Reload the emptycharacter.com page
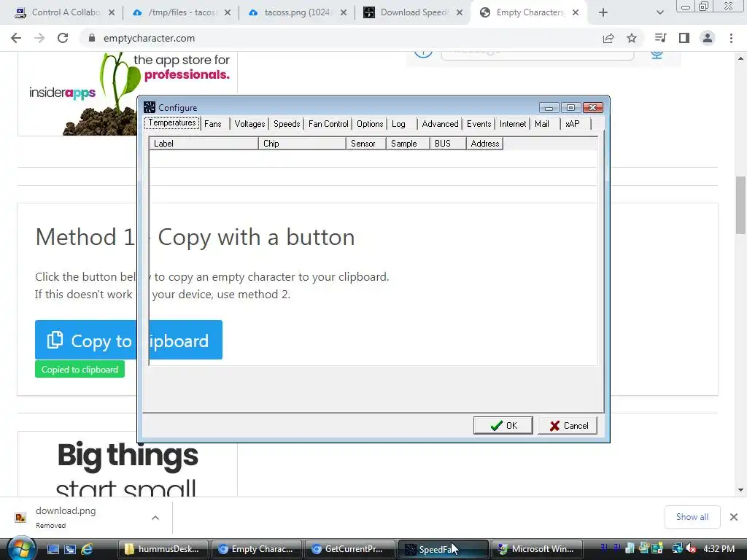 [63, 38]
